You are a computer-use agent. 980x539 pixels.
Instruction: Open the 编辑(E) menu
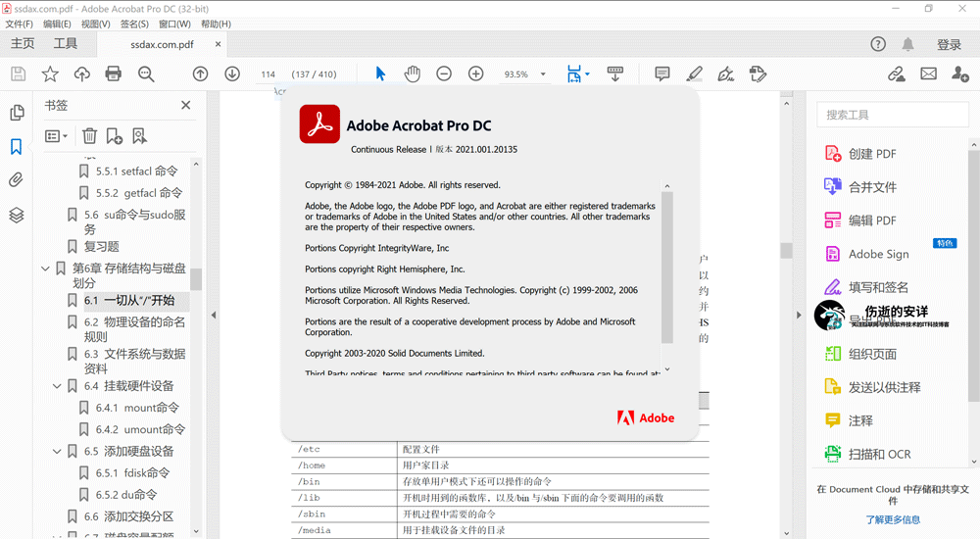click(57, 24)
